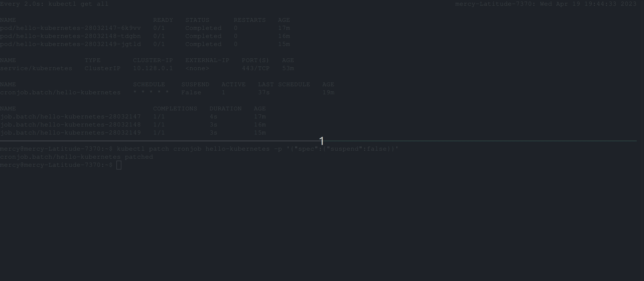The height and width of the screenshot is (281, 644).
Task: Click the SUSPEND value False
Action: pos(191,93)
